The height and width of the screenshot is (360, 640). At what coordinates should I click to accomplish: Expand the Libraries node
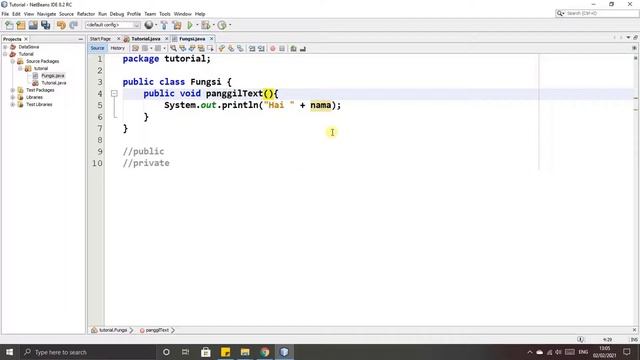pyautogui.click(x=13, y=98)
